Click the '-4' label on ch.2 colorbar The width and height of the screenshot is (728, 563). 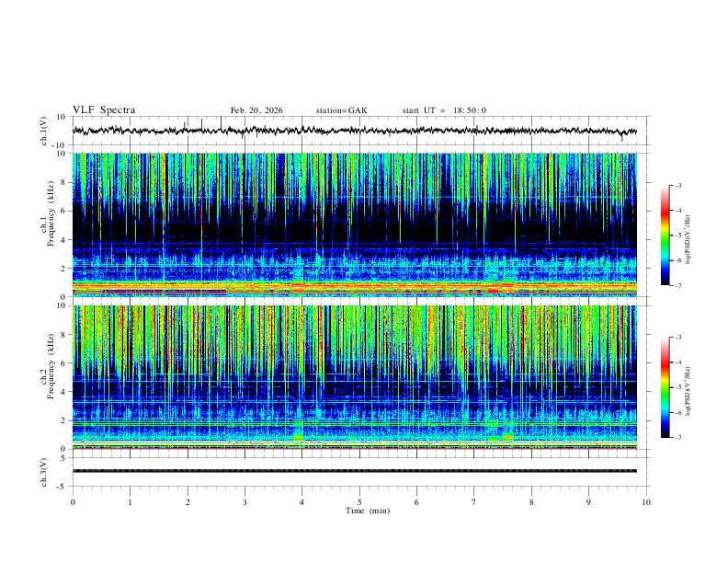tap(677, 362)
